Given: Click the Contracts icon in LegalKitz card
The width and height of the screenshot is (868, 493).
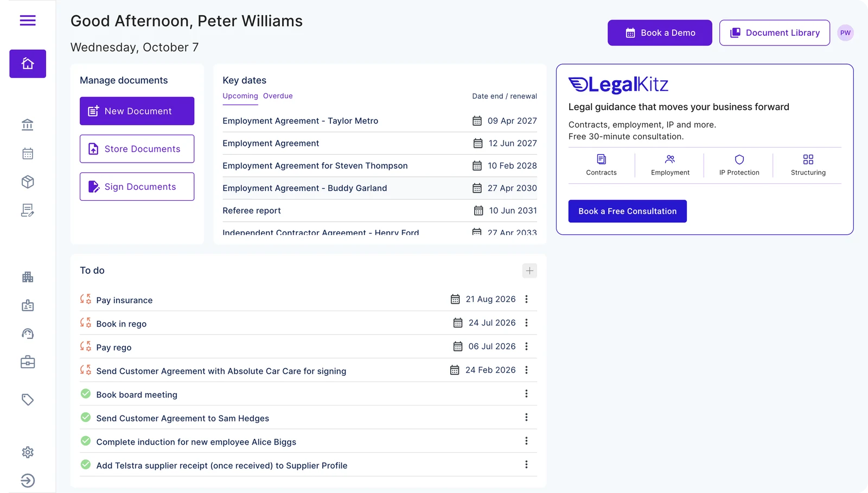Looking at the screenshot, I should click(x=601, y=159).
